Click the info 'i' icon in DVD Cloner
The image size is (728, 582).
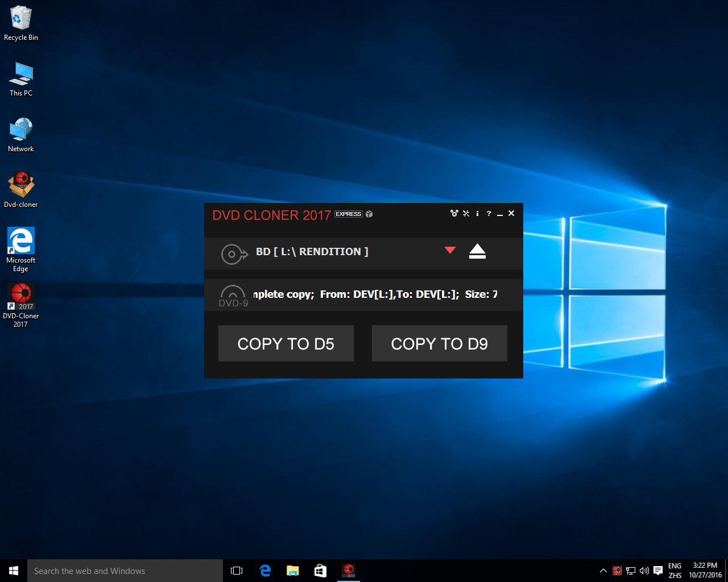(477, 214)
